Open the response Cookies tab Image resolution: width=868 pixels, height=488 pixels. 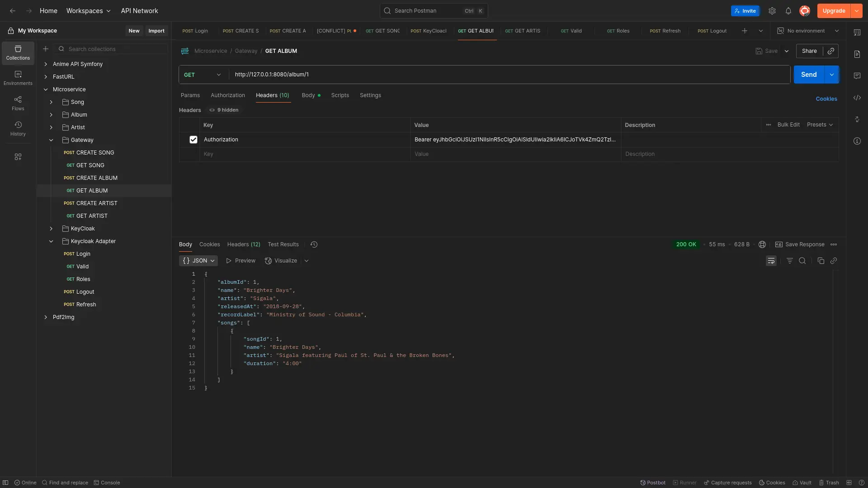(210, 244)
